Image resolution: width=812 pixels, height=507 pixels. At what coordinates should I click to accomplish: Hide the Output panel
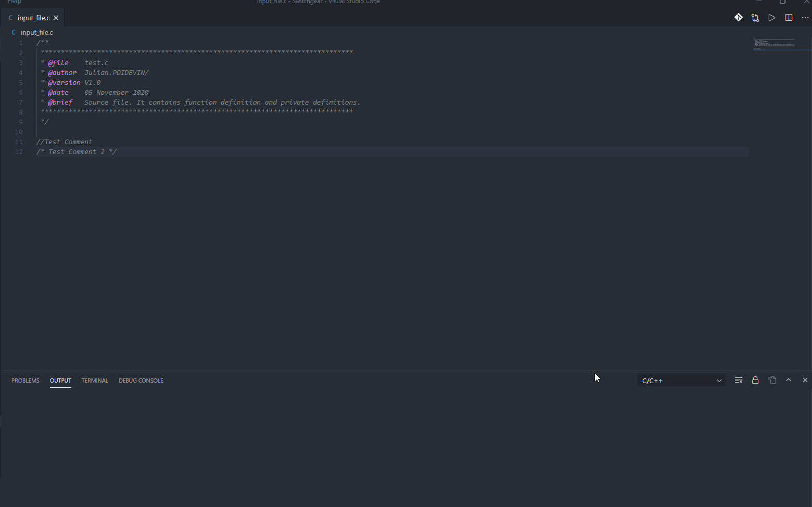tap(805, 380)
